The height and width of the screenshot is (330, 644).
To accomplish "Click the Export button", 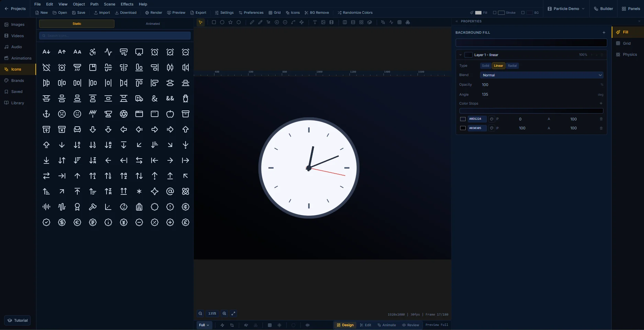I will pos(198,13).
